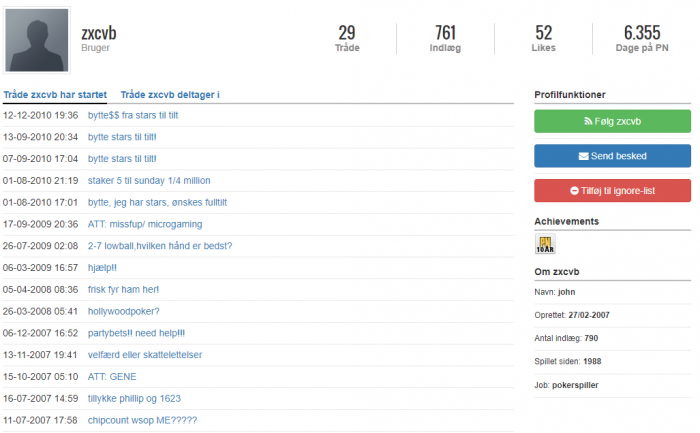Click the RSS icon on Følg zxcvb button

588,121
